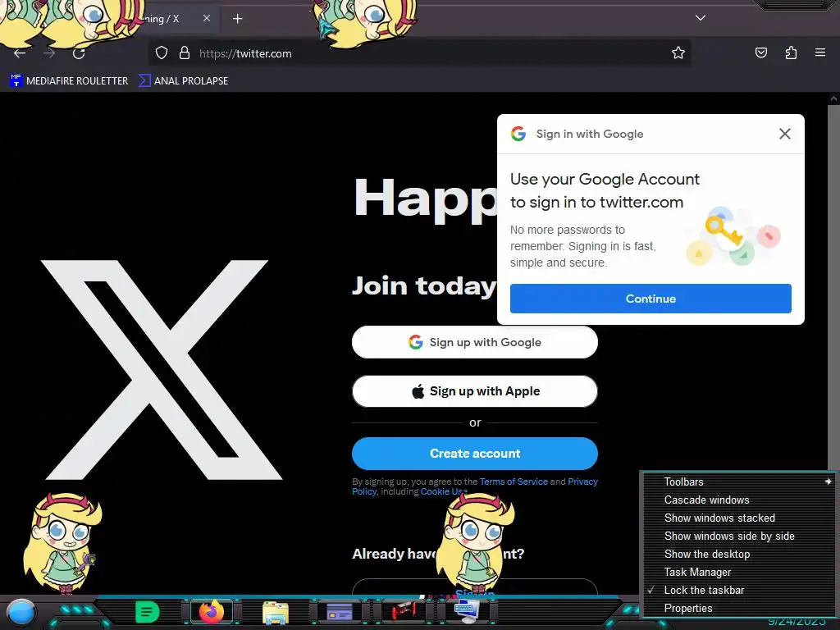This screenshot has width=840, height=630.
Task: Open the Firefox hamburger application menu
Action: [x=819, y=52]
